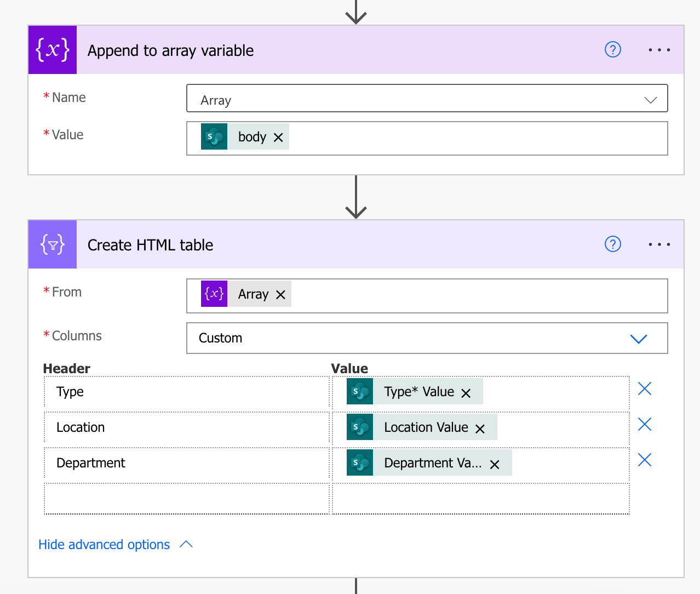Remove the Type* Value token

click(466, 393)
